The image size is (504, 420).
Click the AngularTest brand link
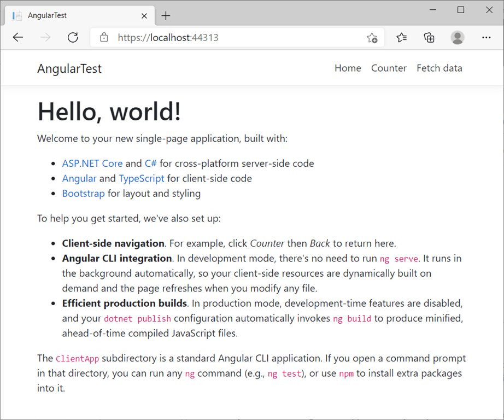pyautogui.click(x=69, y=68)
